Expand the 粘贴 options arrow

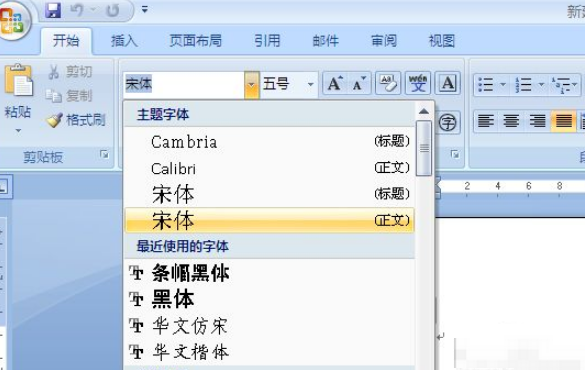(18, 131)
